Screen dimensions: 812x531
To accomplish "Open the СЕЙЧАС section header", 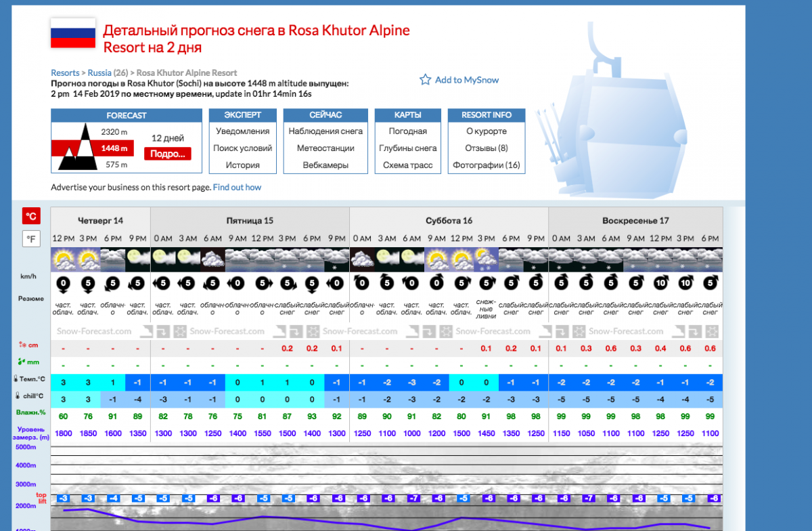I will click(x=325, y=115).
